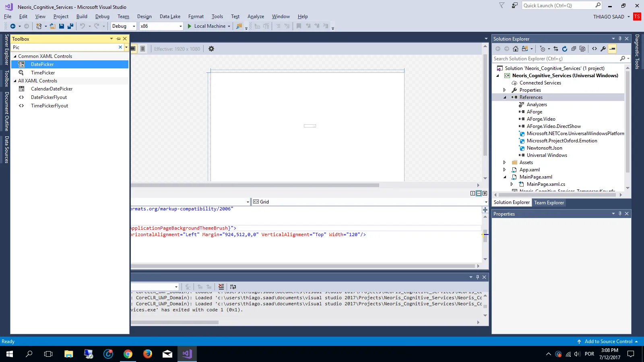Image resolution: width=644 pixels, height=362 pixels.
Task: Open the Debug configuration dropdown
Action: pyautogui.click(x=134, y=26)
